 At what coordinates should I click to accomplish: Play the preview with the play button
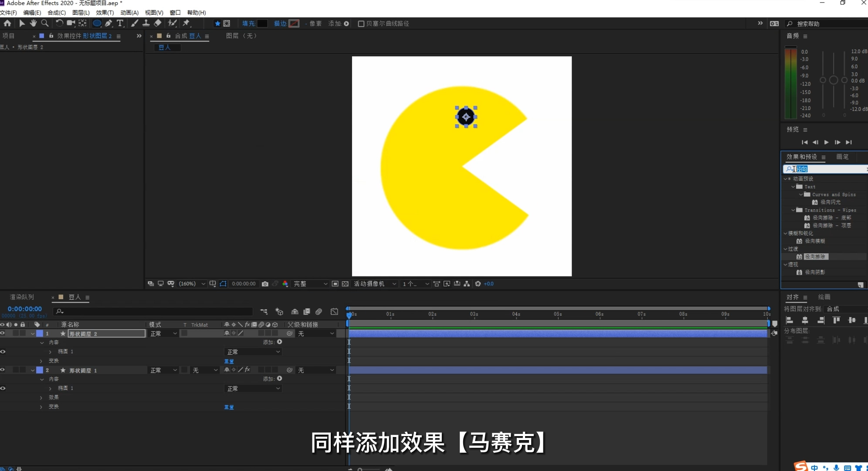click(x=826, y=142)
